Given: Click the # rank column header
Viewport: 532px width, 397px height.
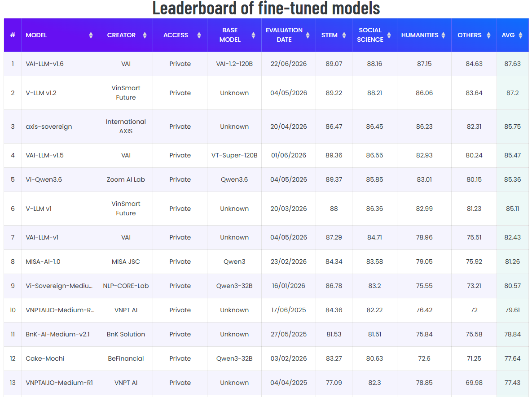Looking at the screenshot, I should click(13, 35).
